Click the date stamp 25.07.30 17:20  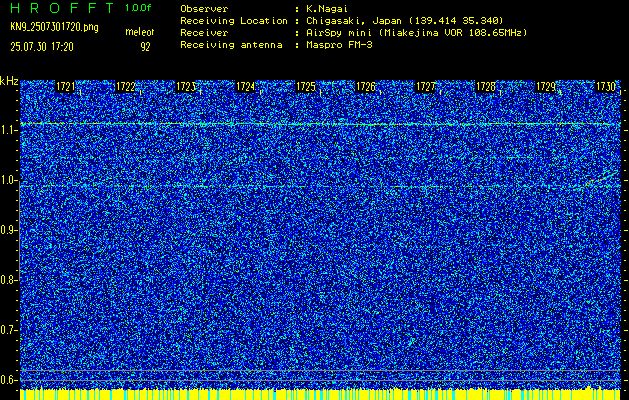pyautogui.click(x=42, y=47)
